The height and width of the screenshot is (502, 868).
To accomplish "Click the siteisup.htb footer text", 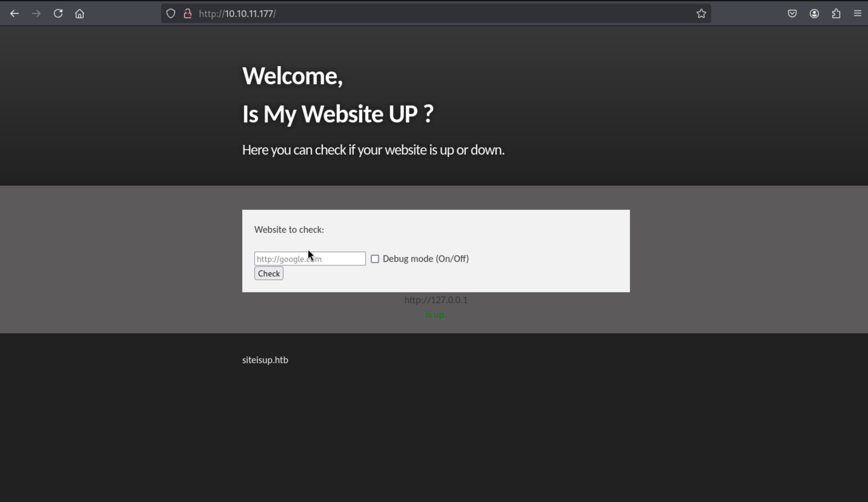I will click(x=265, y=360).
